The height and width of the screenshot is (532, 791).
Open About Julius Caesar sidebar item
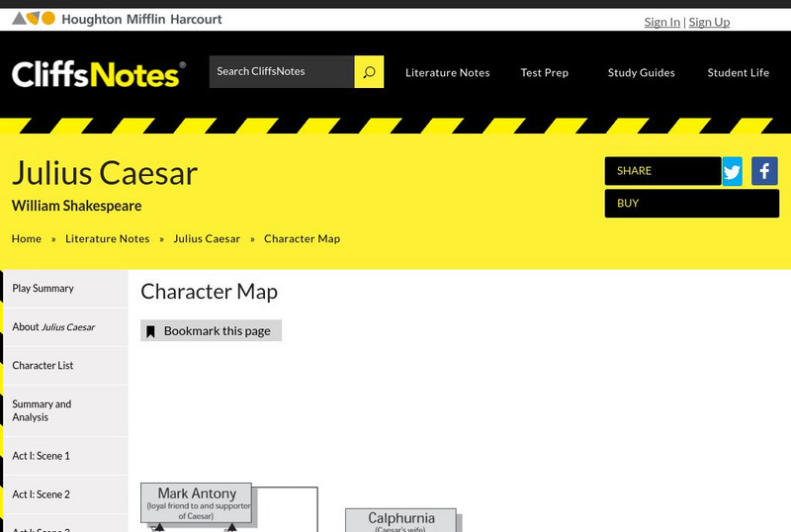pos(65,327)
